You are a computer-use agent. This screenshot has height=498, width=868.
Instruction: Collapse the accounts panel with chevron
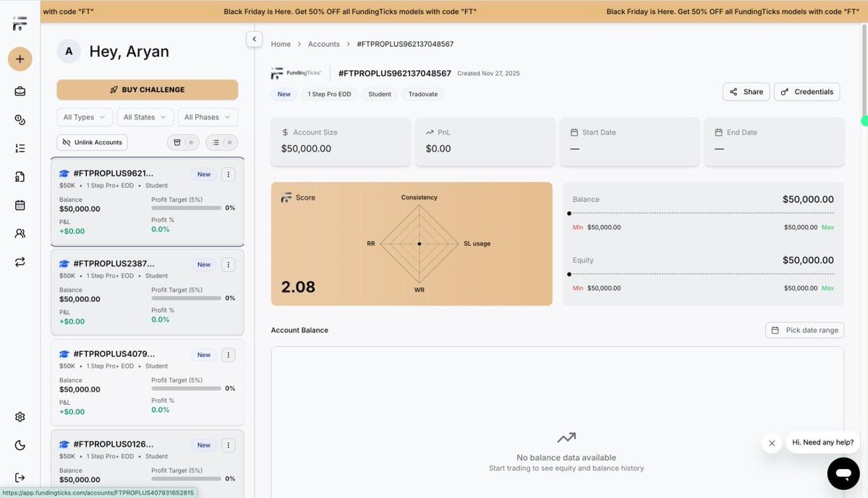coord(254,39)
